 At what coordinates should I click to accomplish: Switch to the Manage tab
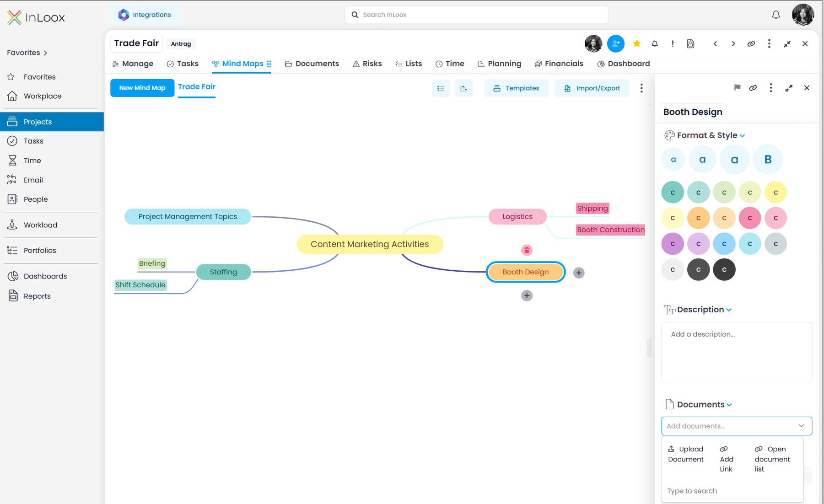tap(133, 64)
